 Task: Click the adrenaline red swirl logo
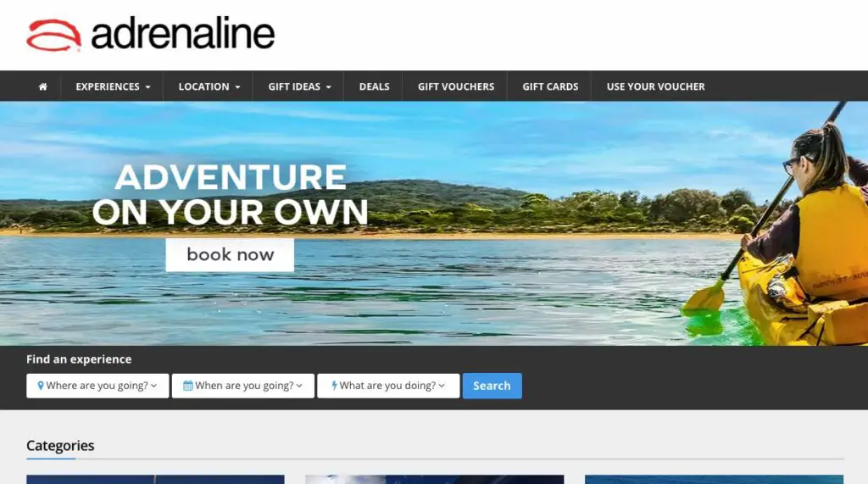[53, 35]
